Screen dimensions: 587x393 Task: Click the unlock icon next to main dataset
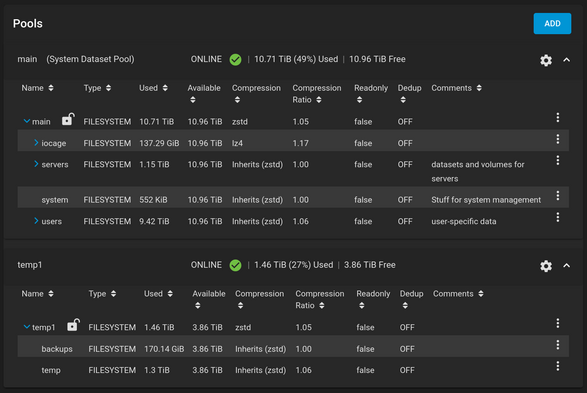[68, 119]
